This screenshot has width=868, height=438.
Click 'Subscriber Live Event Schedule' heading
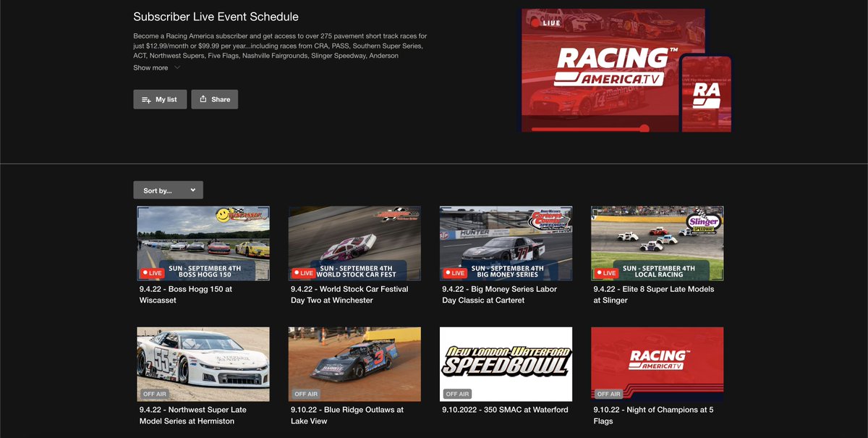point(216,17)
